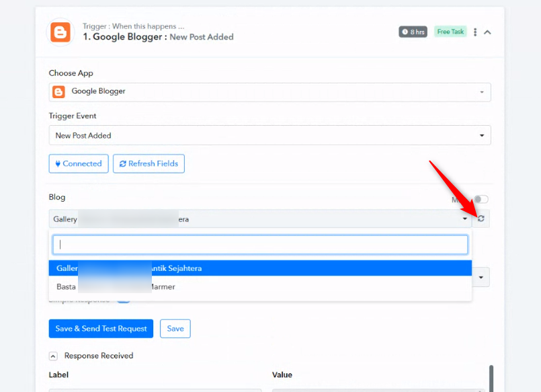Image resolution: width=541 pixels, height=392 pixels.
Task: Type in the Blog dropdown search box
Action: (x=260, y=245)
